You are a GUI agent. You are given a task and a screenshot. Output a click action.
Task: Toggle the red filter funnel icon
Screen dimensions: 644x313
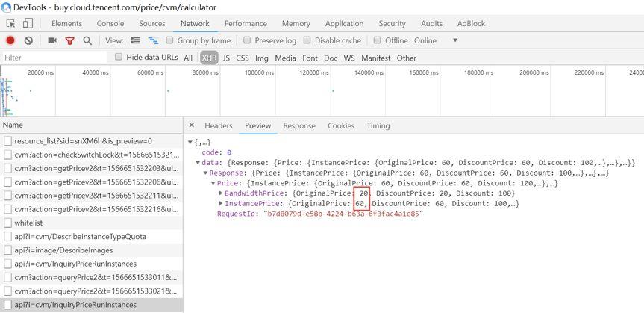[x=70, y=40]
